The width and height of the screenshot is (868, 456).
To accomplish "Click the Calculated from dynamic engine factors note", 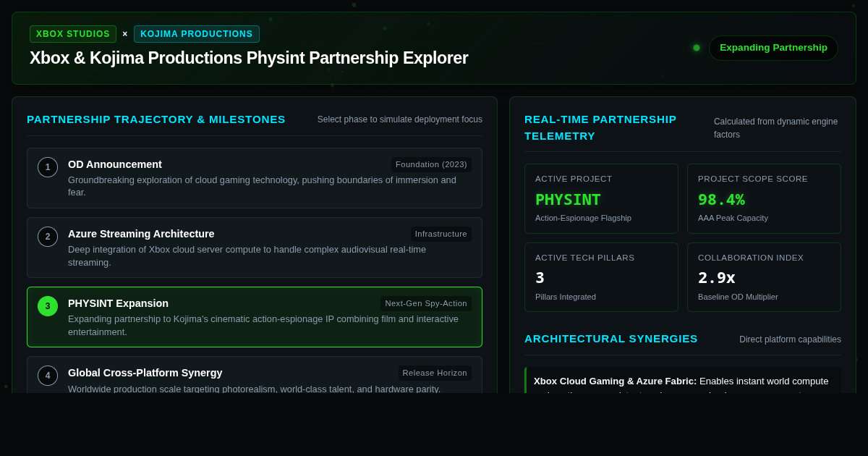I will coord(776,128).
